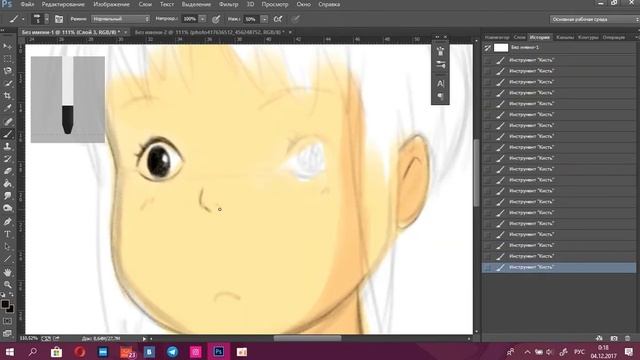Select the Lasso tool
This screenshot has height=360, width=640.
7,71
